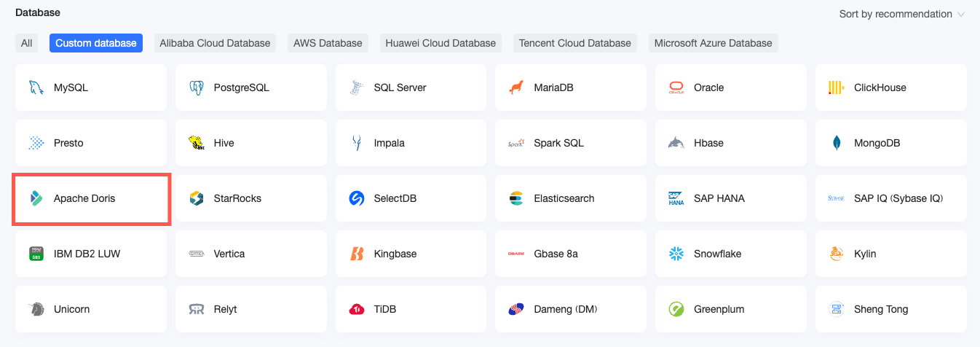The image size is (980, 347).
Task: Choose the Elasticsearch logo icon
Action: [516, 198]
